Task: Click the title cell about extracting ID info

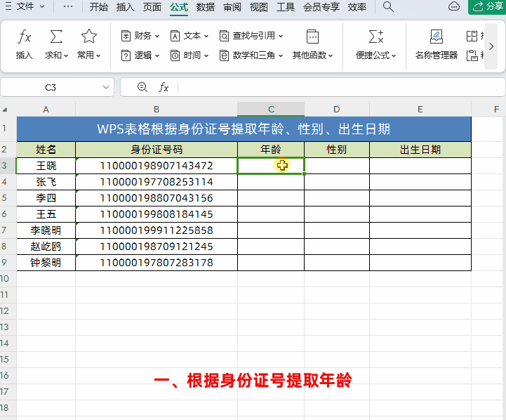Action: coord(244,129)
